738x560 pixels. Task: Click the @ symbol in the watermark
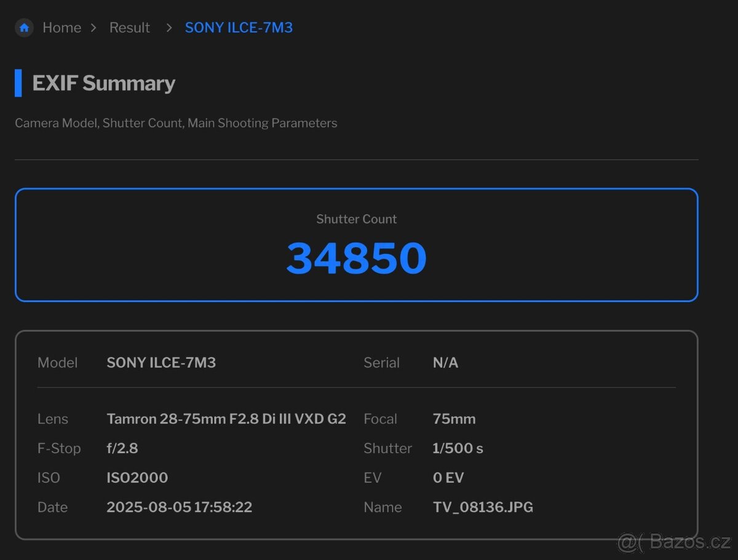click(627, 543)
